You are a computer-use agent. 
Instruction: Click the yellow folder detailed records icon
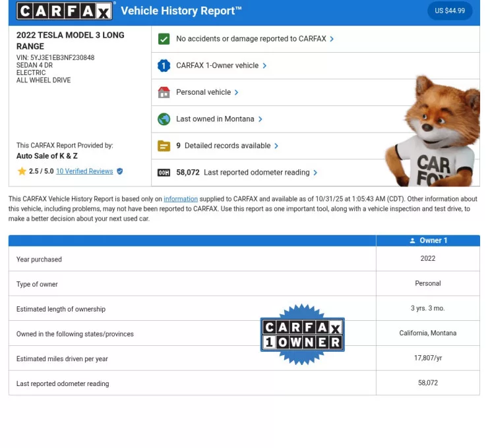click(164, 146)
